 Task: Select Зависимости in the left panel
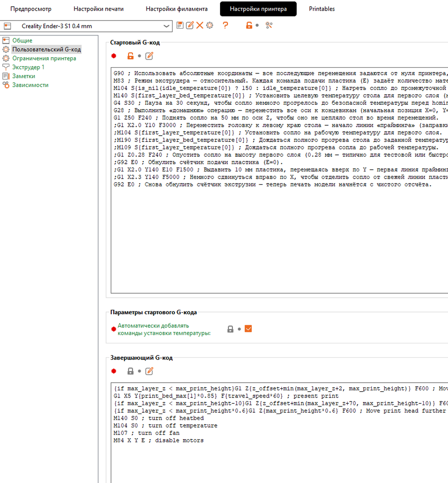pos(30,85)
